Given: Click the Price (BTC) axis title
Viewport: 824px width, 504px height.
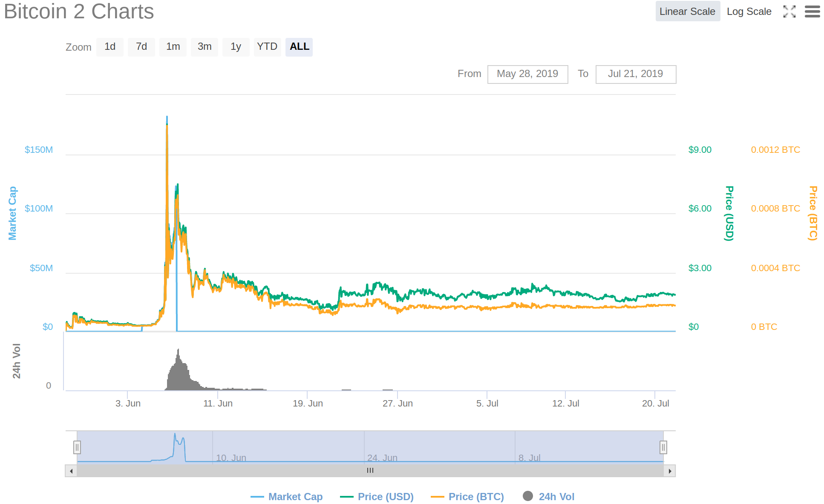Looking at the screenshot, I should point(813,213).
